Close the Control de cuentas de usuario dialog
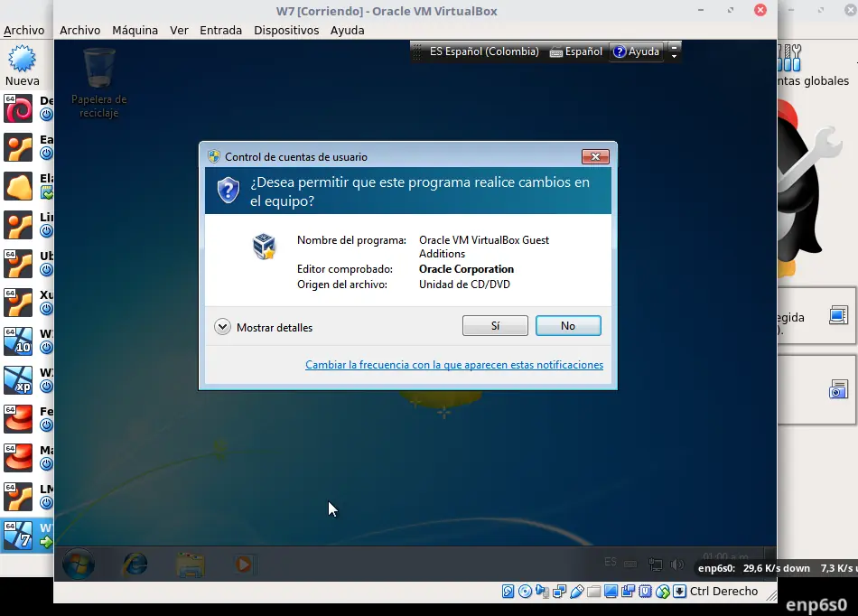 (595, 157)
